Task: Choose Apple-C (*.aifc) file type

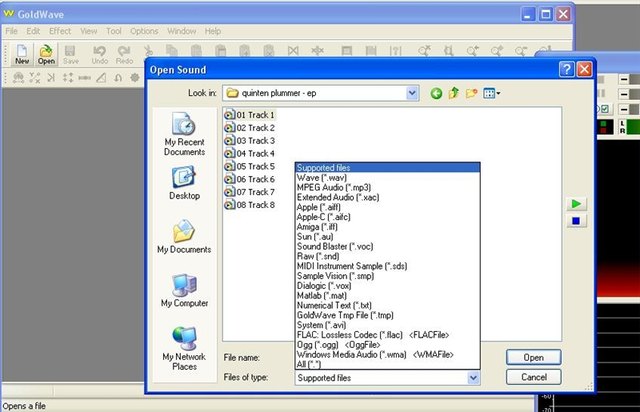Action: pyautogui.click(x=387, y=217)
